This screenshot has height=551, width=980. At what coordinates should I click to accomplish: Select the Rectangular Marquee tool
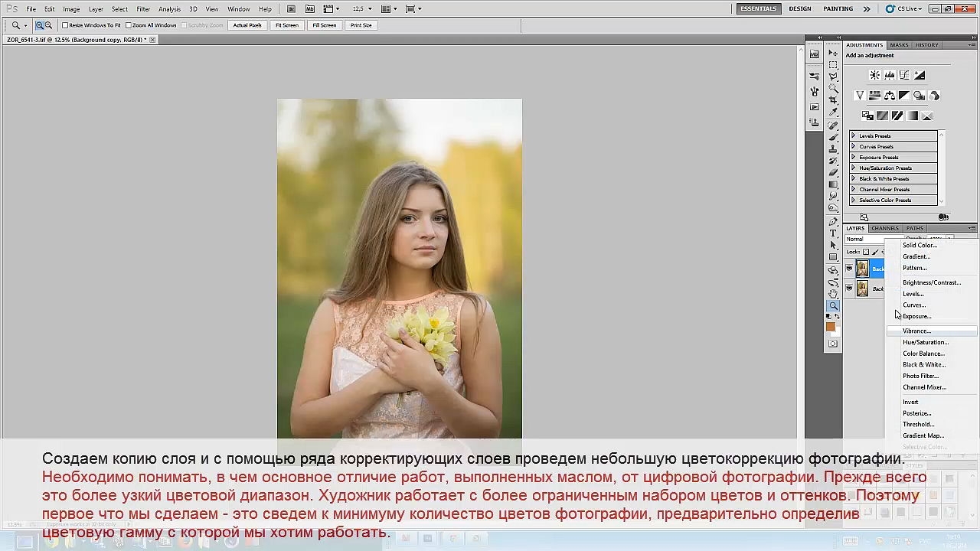coord(833,65)
